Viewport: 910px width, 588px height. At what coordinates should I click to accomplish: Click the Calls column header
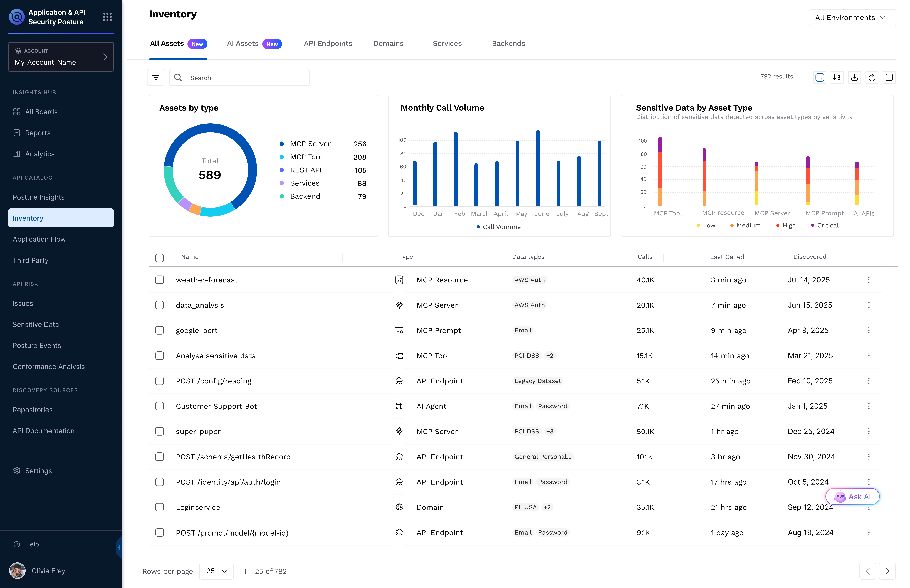coord(645,257)
